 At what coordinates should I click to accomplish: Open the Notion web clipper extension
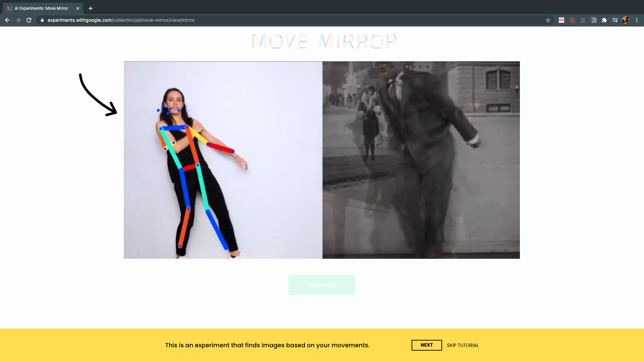click(594, 20)
